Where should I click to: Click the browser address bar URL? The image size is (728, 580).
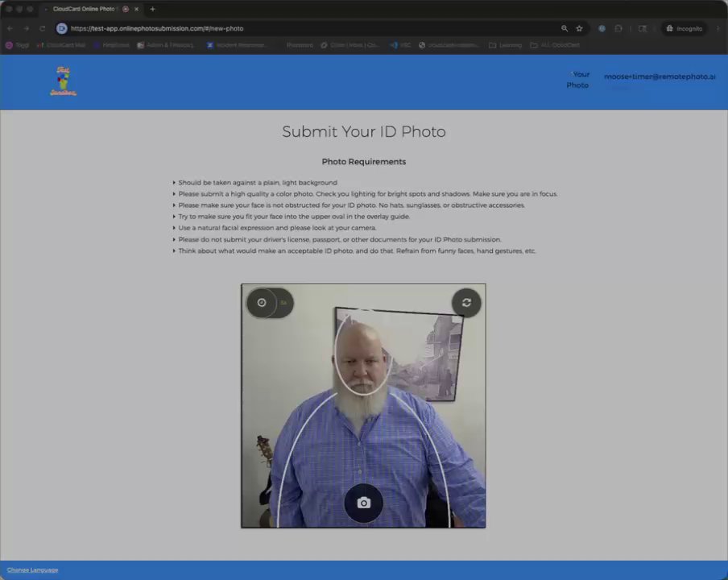click(157, 28)
